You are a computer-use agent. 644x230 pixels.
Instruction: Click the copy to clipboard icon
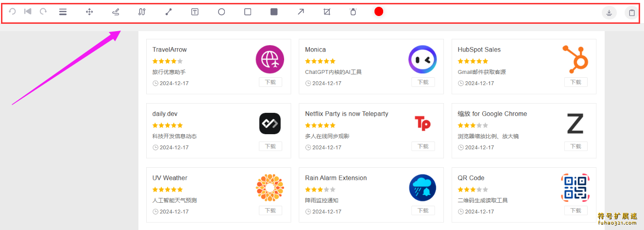pos(631,13)
